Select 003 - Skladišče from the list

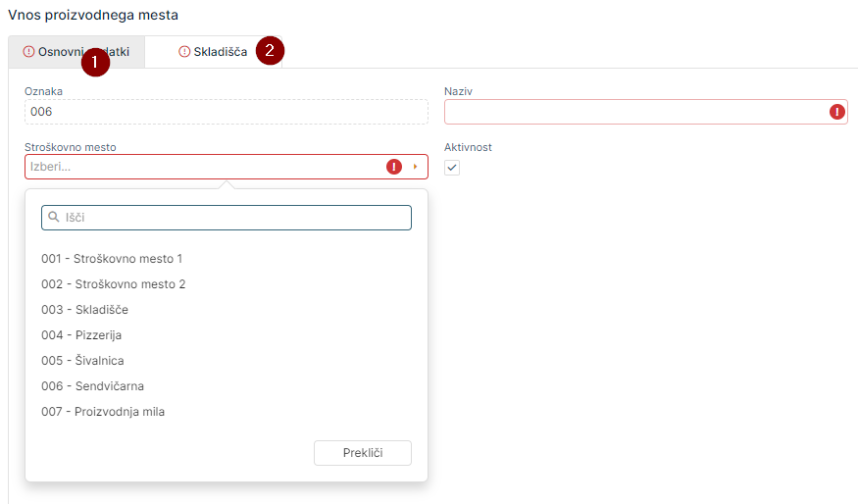[84, 310]
